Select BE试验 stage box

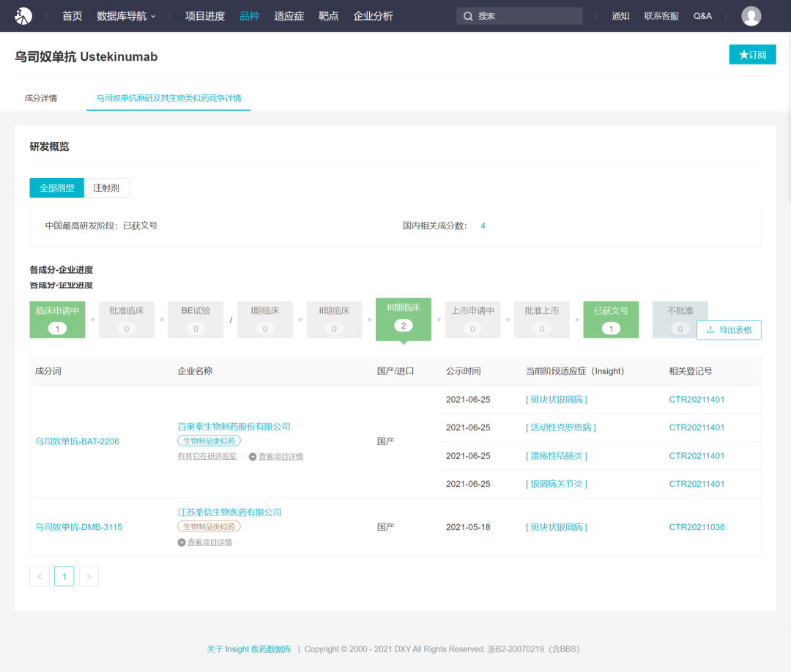(196, 320)
